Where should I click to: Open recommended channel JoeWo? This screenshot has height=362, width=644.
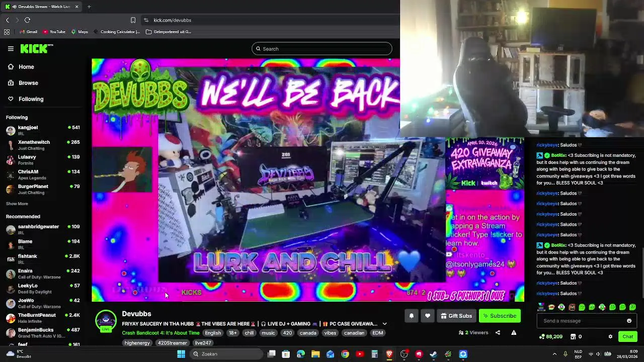point(43,303)
